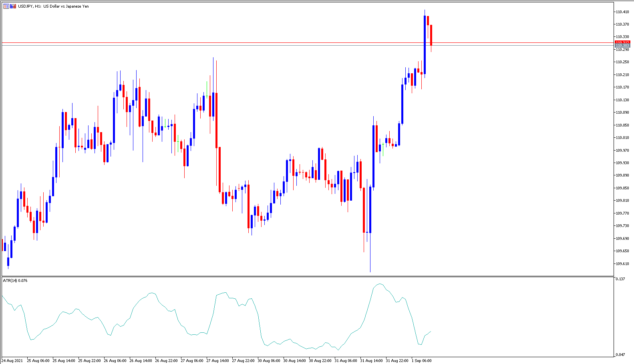This screenshot has width=634, height=364.
Task: Click the 109.970 price scale label
Action: point(622,151)
